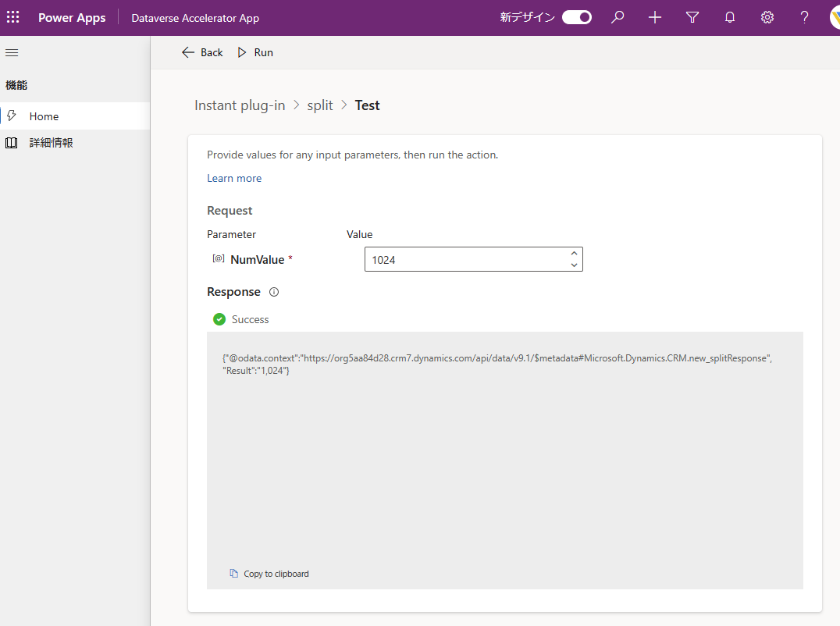This screenshot has width=840, height=626.
Task: Open the advanced find filter icon
Action: click(x=692, y=17)
